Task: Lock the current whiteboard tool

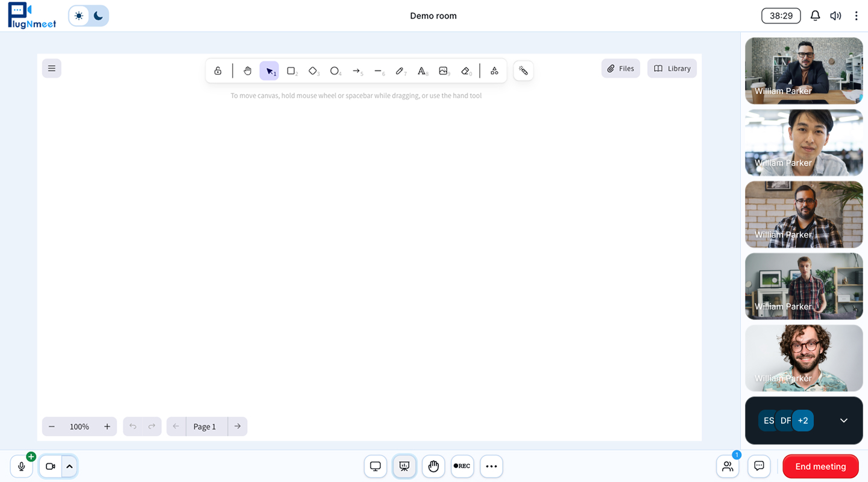Action: (218, 70)
